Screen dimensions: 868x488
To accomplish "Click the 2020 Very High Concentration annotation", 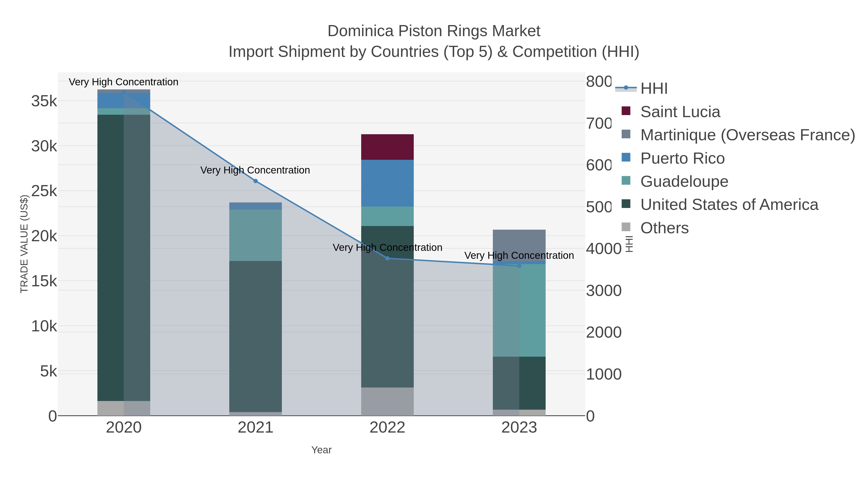I will click(124, 82).
